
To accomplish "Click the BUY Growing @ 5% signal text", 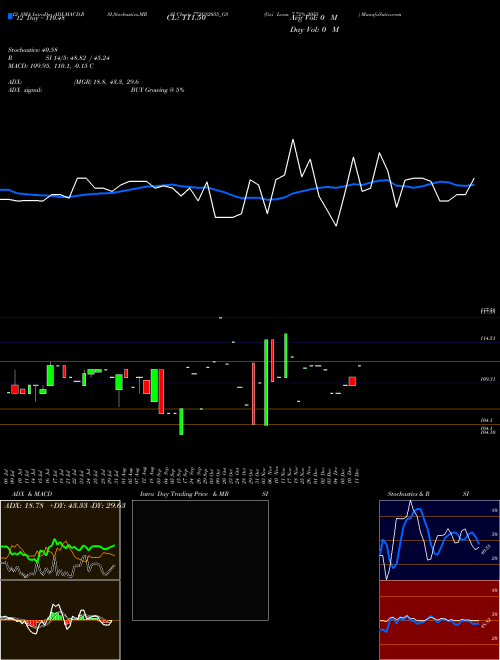I will click(x=157, y=90).
